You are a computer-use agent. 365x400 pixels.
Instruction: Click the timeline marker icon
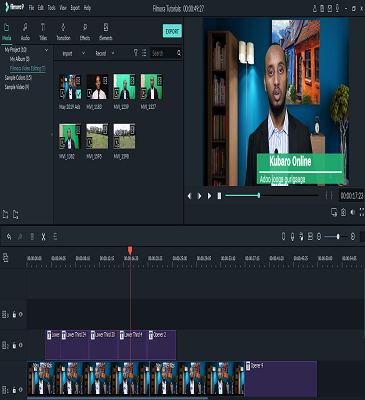pyautogui.click(x=283, y=237)
